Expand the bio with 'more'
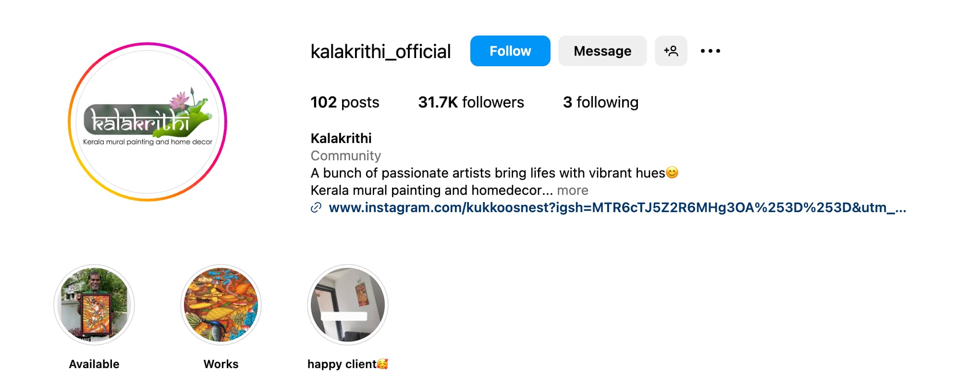Image resolution: width=980 pixels, height=383 pixels. click(573, 191)
